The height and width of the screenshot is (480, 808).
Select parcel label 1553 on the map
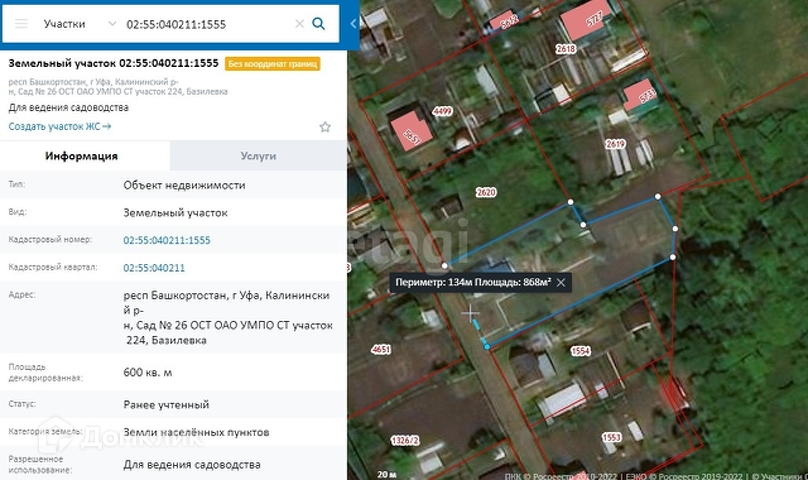(612, 437)
